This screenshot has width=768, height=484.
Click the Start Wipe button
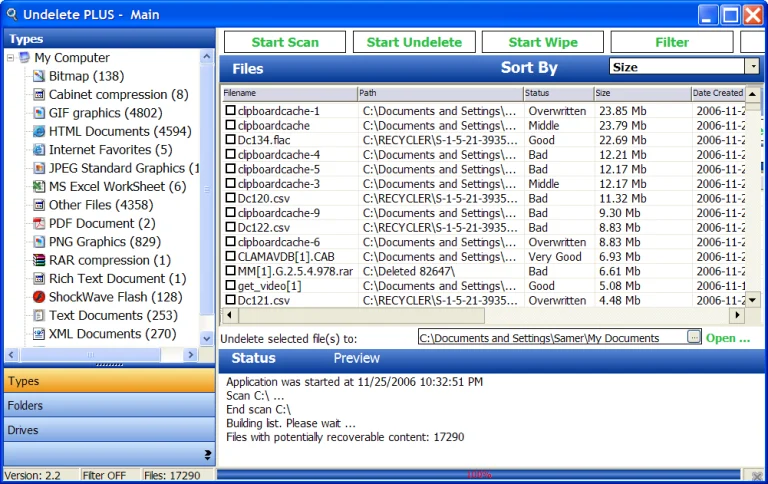click(543, 42)
